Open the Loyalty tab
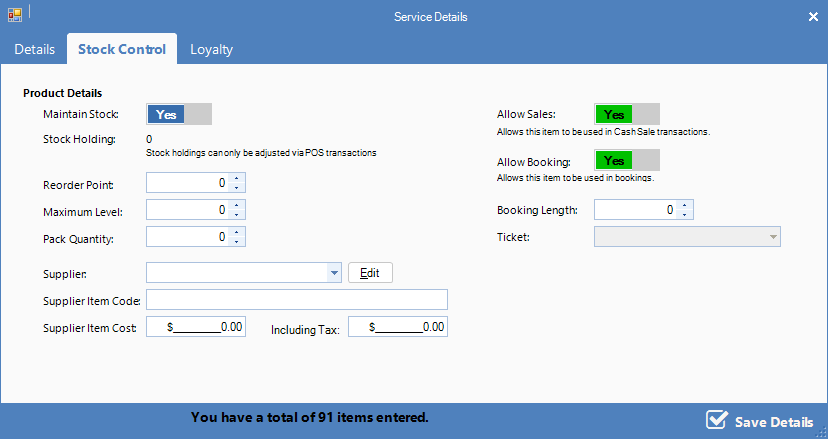The height and width of the screenshot is (439, 828). coord(211,49)
